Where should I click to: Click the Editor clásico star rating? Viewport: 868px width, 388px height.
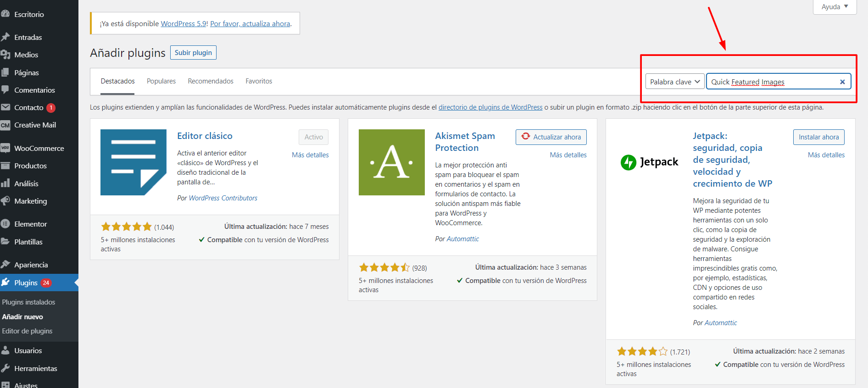(126, 227)
